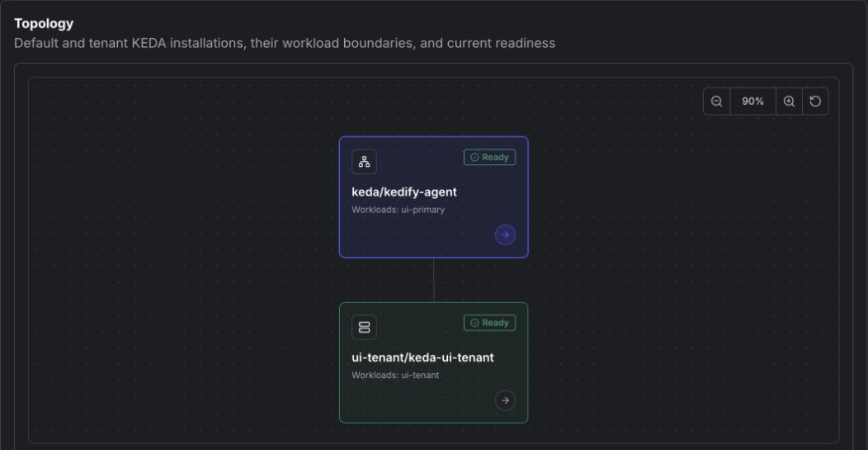Click the Ready badge on keda/kedify-agent

tap(490, 158)
